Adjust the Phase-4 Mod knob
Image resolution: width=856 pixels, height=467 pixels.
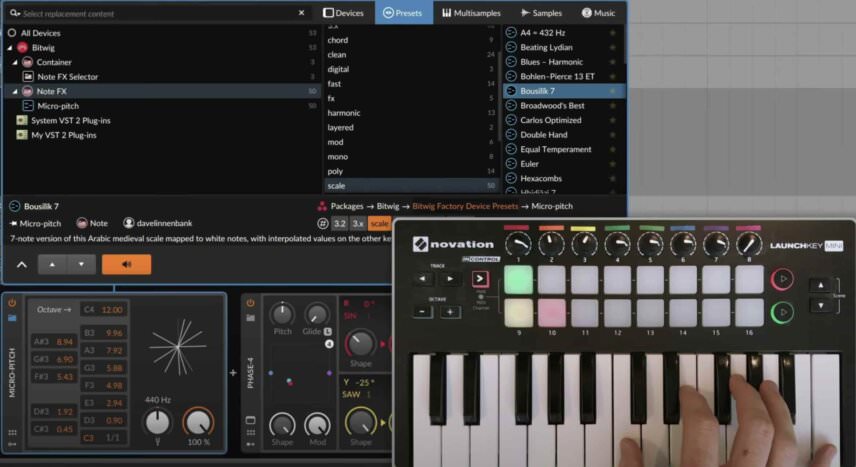(x=317, y=424)
